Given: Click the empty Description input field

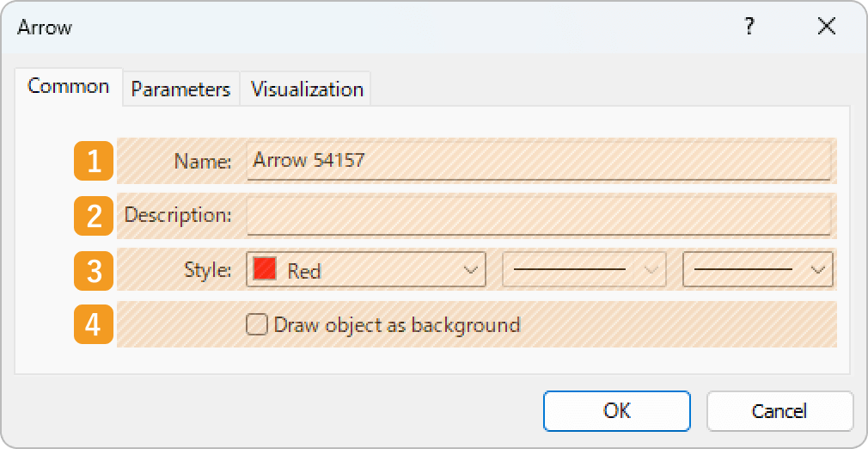Looking at the screenshot, I should (538, 216).
